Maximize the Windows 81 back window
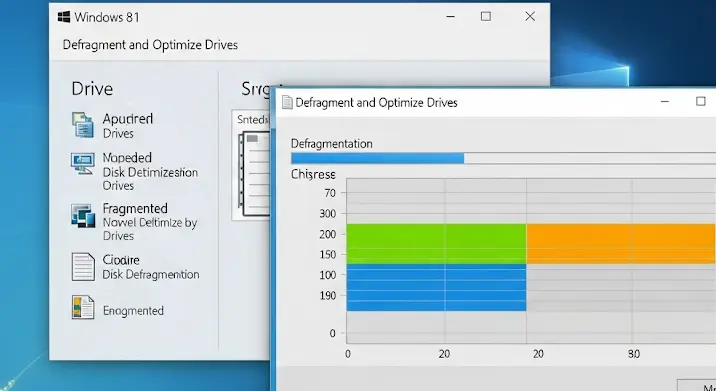 (486, 17)
